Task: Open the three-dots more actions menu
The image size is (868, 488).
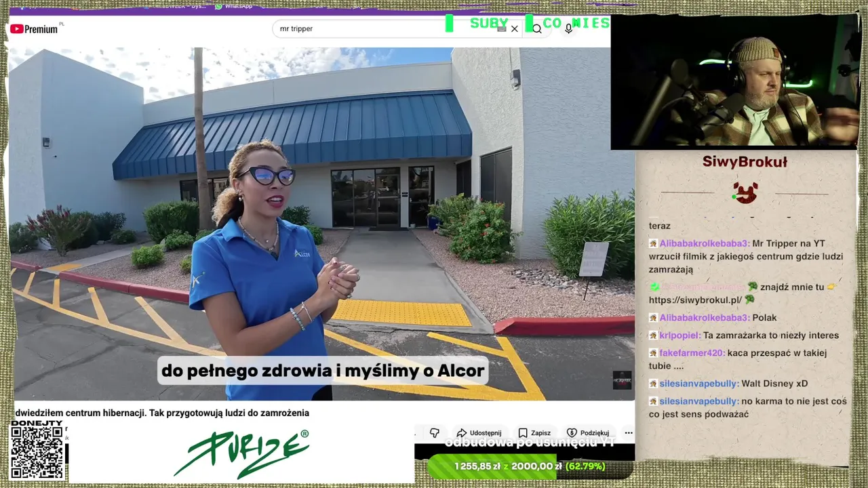Action: coord(629,432)
